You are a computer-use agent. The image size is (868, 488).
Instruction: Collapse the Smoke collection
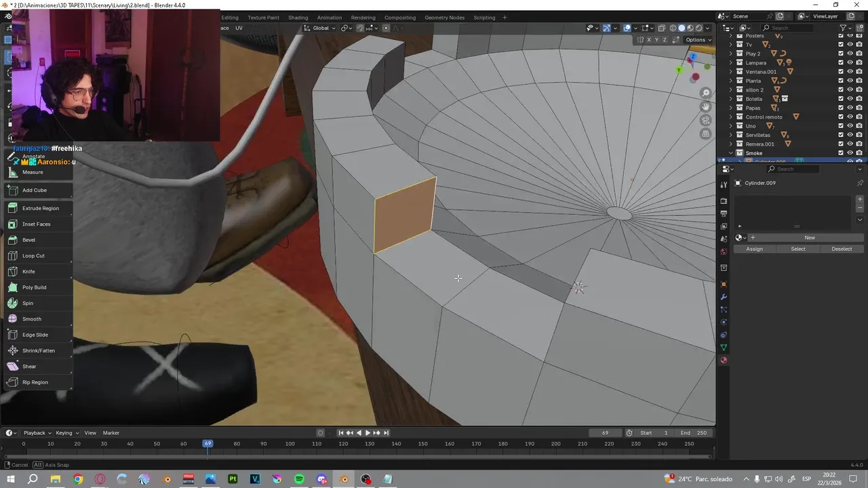pos(731,153)
